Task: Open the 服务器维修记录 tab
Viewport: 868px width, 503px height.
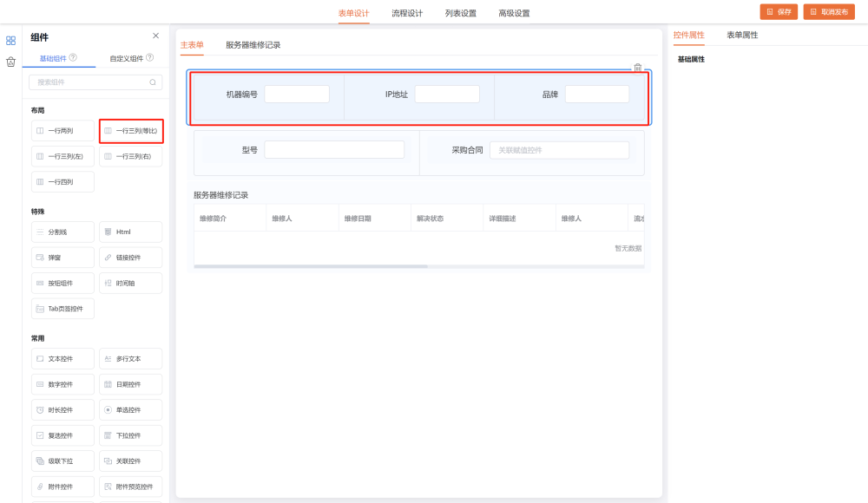Action: (253, 44)
